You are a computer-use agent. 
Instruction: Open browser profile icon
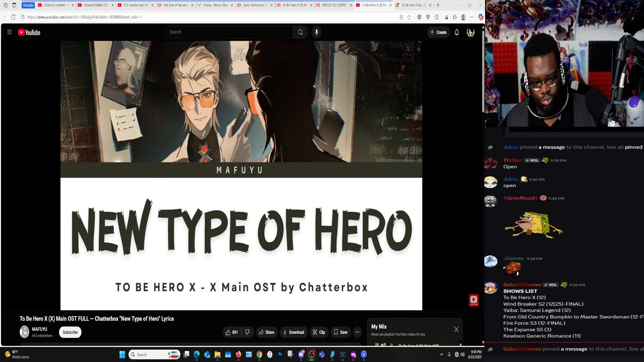click(463, 17)
